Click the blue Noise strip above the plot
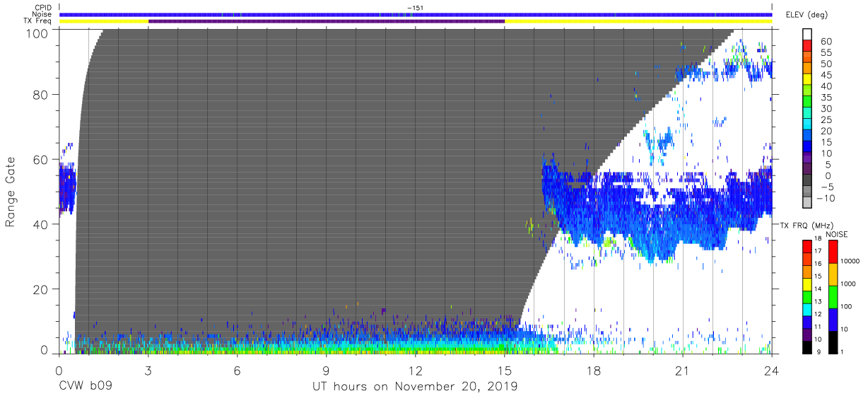Screen dimensions: 868x401 click(416, 14)
